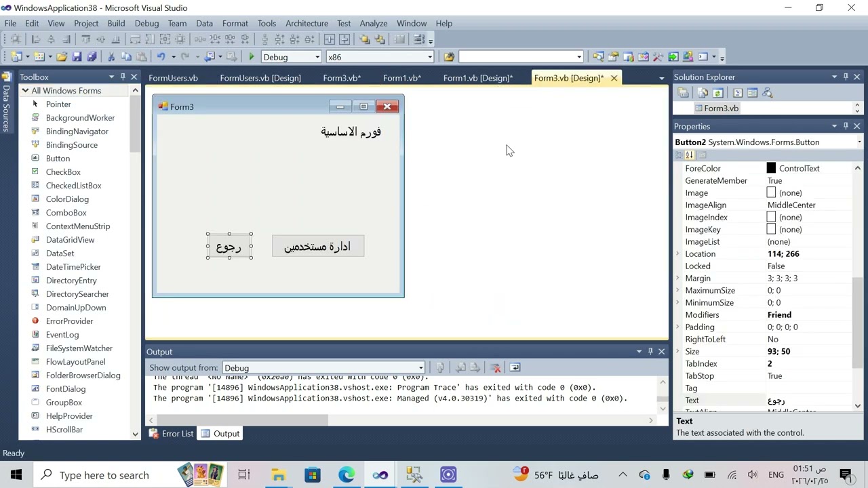Click the Cut scissors icon
The height and width of the screenshot is (488, 868).
tap(112, 57)
